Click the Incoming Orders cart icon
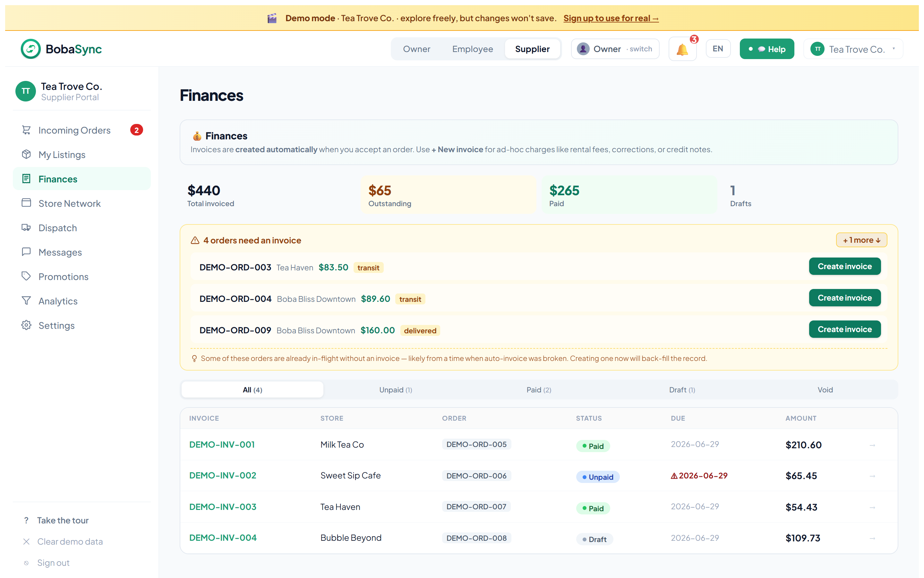 pos(26,130)
